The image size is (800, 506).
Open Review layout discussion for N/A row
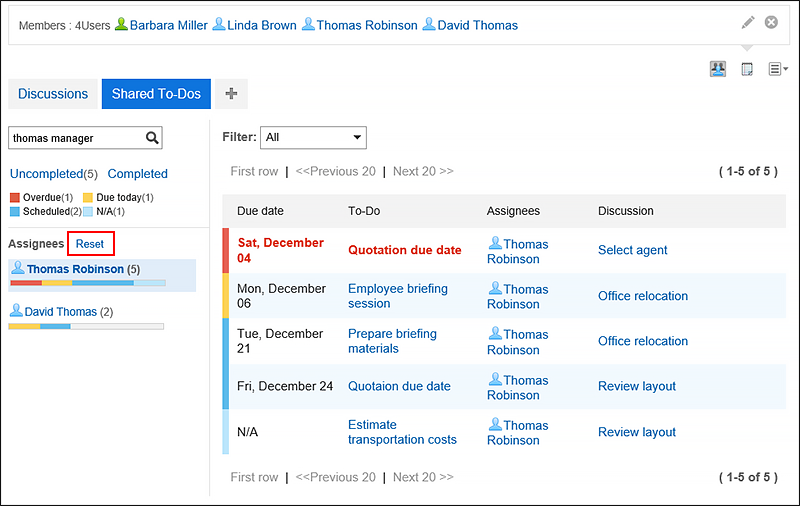pyautogui.click(x=637, y=432)
